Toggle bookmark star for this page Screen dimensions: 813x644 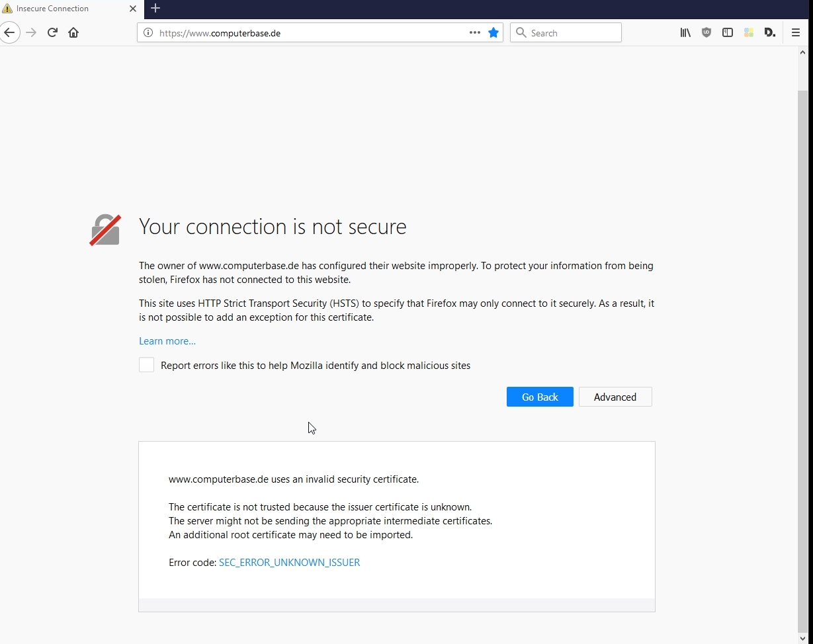[x=493, y=32]
